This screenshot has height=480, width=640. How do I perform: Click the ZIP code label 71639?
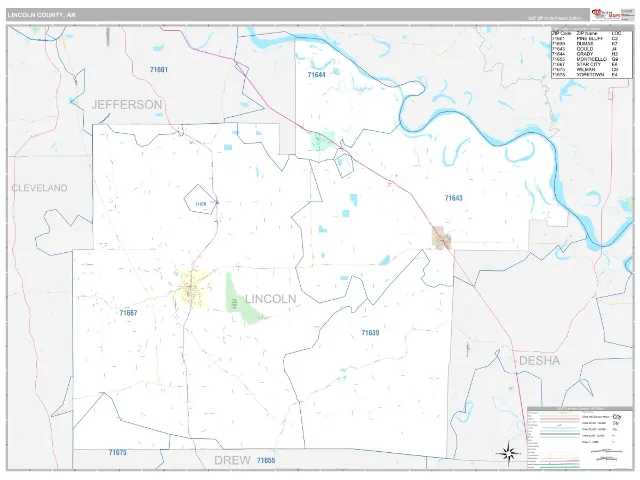[370, 333]
